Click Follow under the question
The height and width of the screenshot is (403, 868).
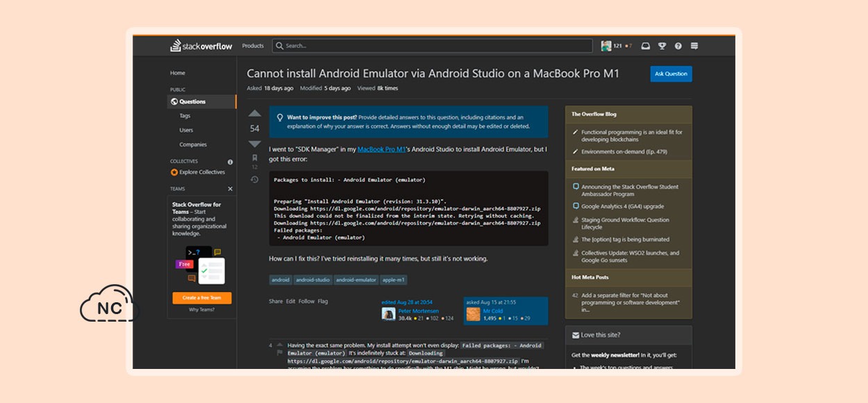tap(306, 302)
